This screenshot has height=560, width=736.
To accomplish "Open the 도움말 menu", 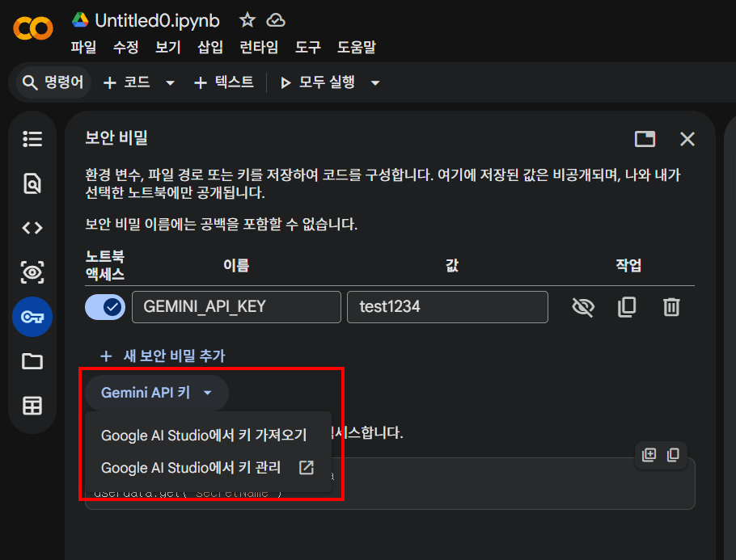I will tap(357, 47).
